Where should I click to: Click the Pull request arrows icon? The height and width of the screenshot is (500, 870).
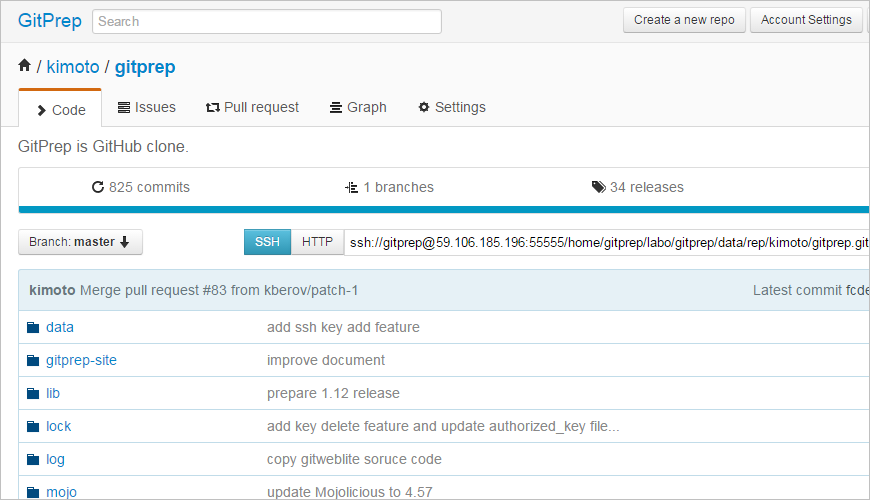(213, 108)
